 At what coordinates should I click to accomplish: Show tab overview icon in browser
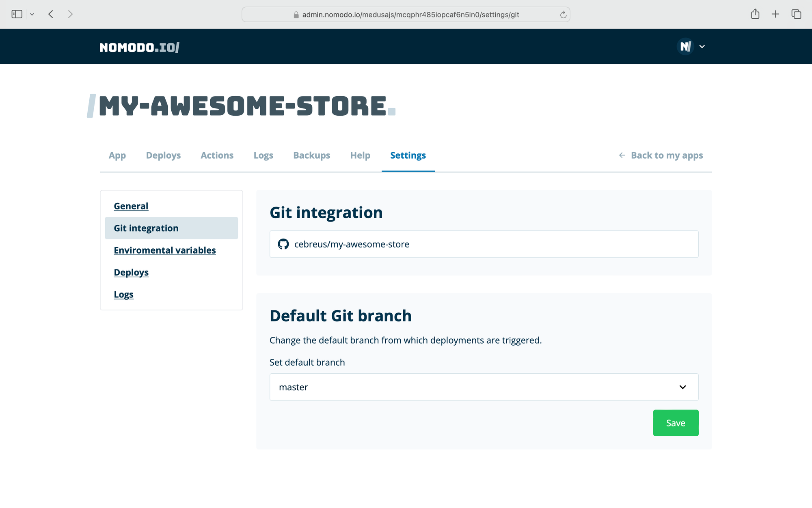pyautogui.click(x=796, y=14)
